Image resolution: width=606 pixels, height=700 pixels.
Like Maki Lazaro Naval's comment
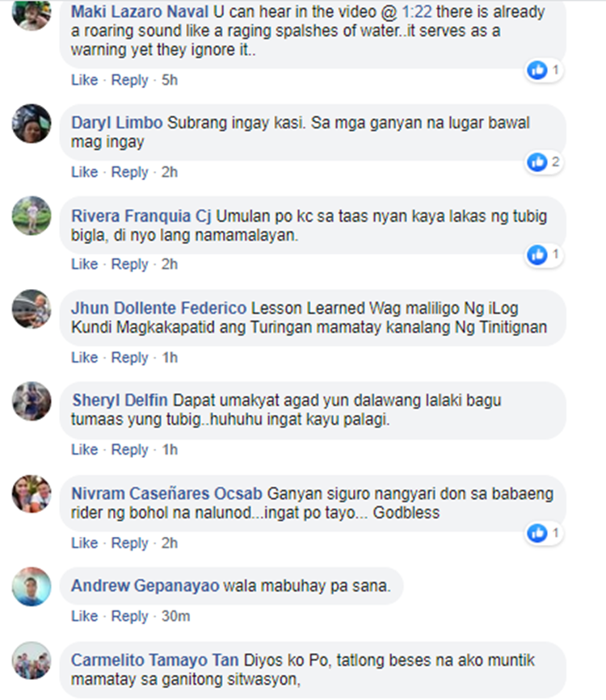tap(85, 80)
